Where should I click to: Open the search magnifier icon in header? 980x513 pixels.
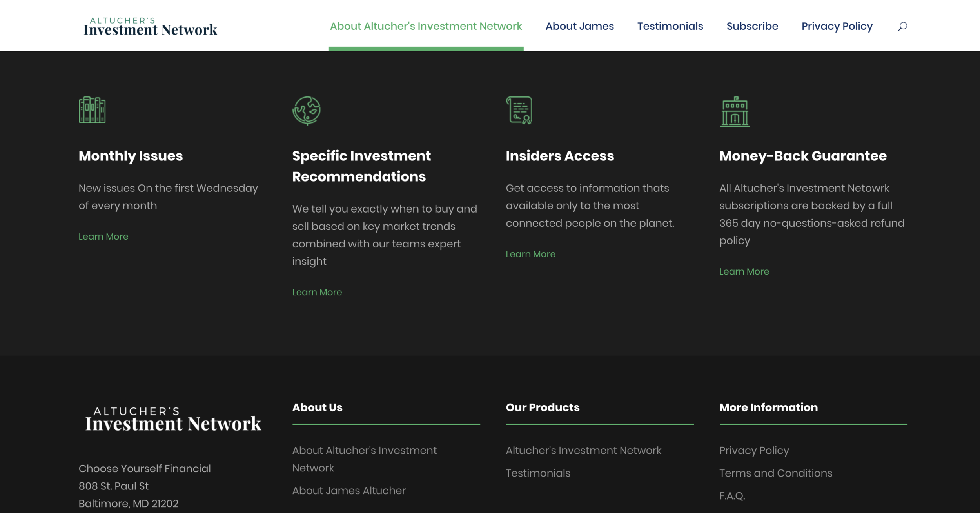[902, 26]
